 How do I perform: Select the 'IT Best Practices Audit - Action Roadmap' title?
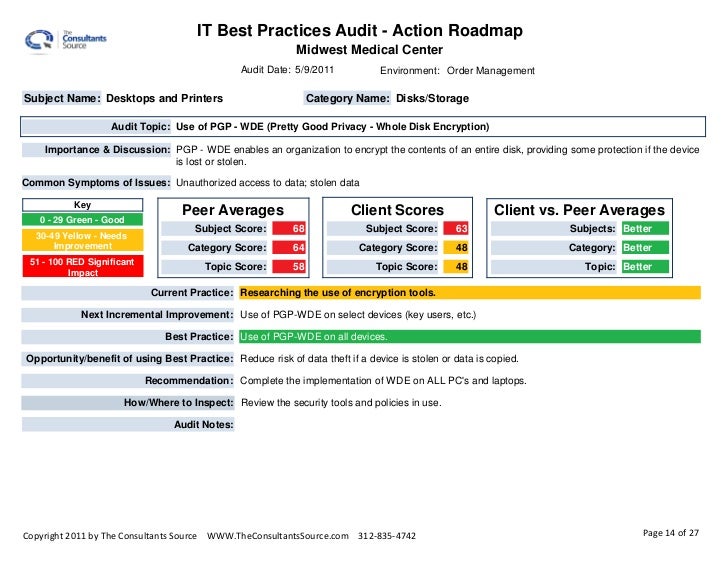pyautogui.click(x=360, y=31)
